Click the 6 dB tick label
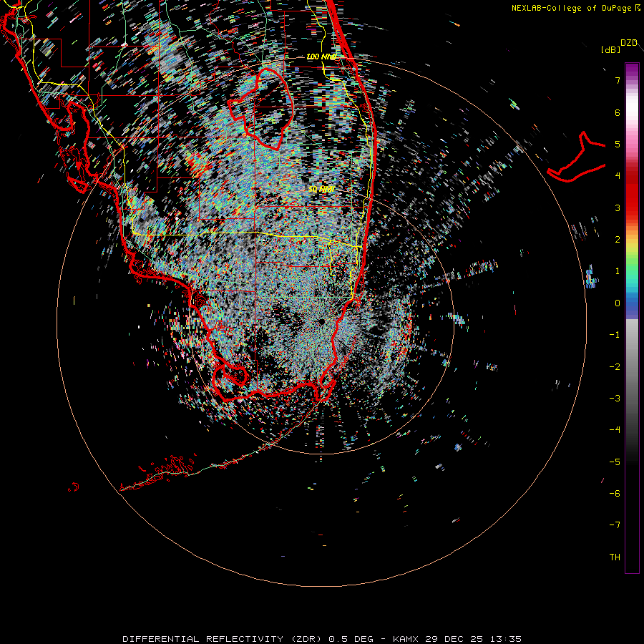Image resolution: width=644 pixels, height=644 pixels. (x=618, y=112)
